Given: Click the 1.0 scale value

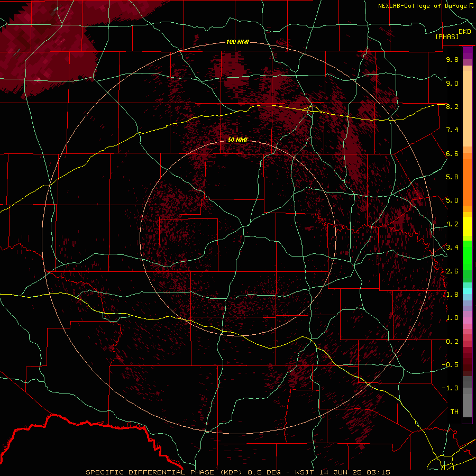Looking at the screenshot, I should pyautogui.click(x=452, y=318).
